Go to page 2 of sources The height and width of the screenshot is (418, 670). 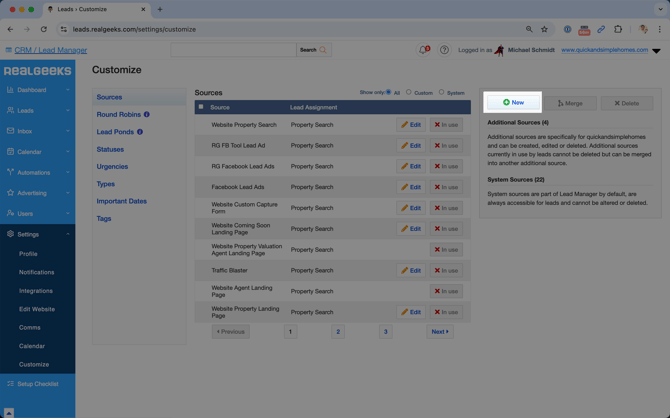[x=338, y=331]
